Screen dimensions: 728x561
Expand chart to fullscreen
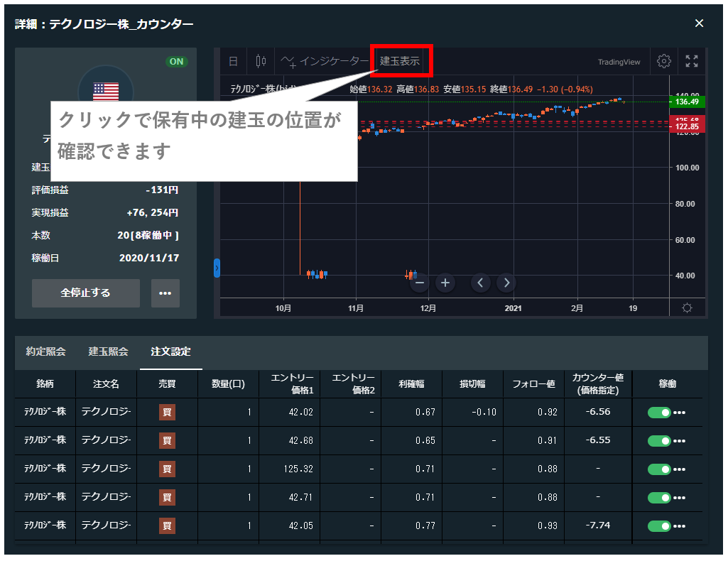[692, 61]
